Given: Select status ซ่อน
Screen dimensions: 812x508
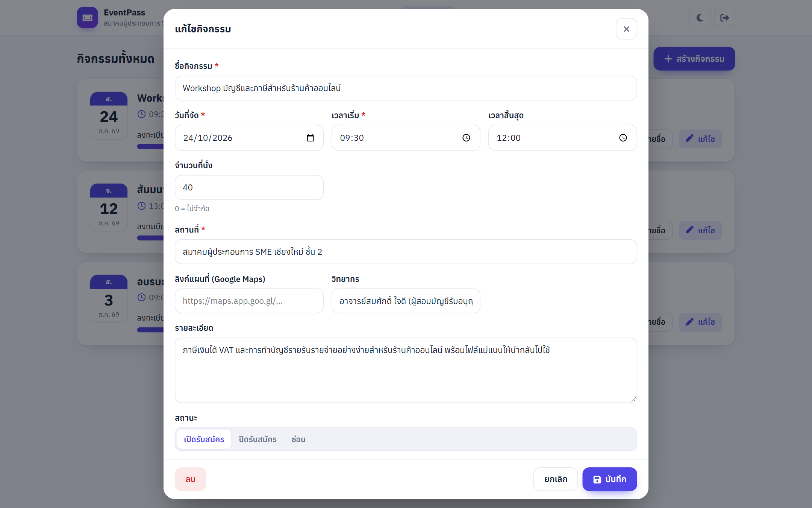Looking at the screenshot, I should (298, 439).
